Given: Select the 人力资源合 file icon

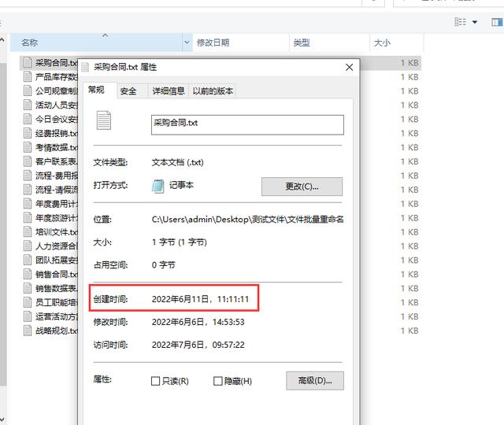Looking at the screenshot, I should tap(28, 246).
